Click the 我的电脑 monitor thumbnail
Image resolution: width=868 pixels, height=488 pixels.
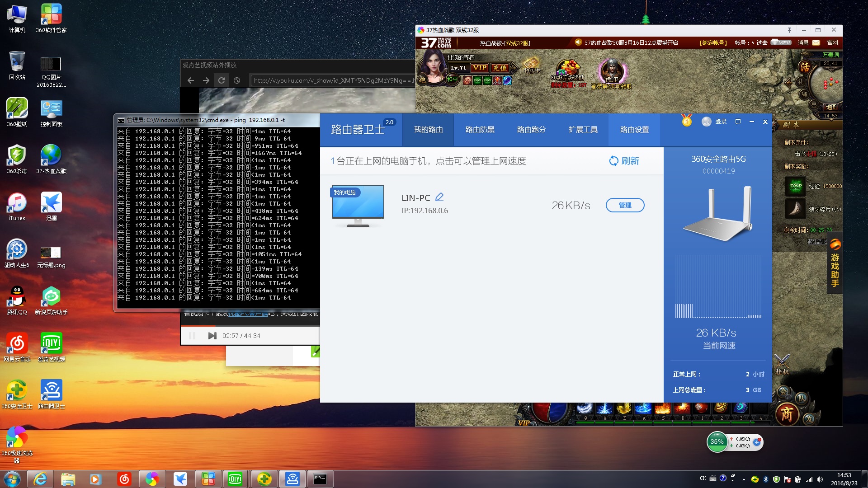click(x=358, y=206)
